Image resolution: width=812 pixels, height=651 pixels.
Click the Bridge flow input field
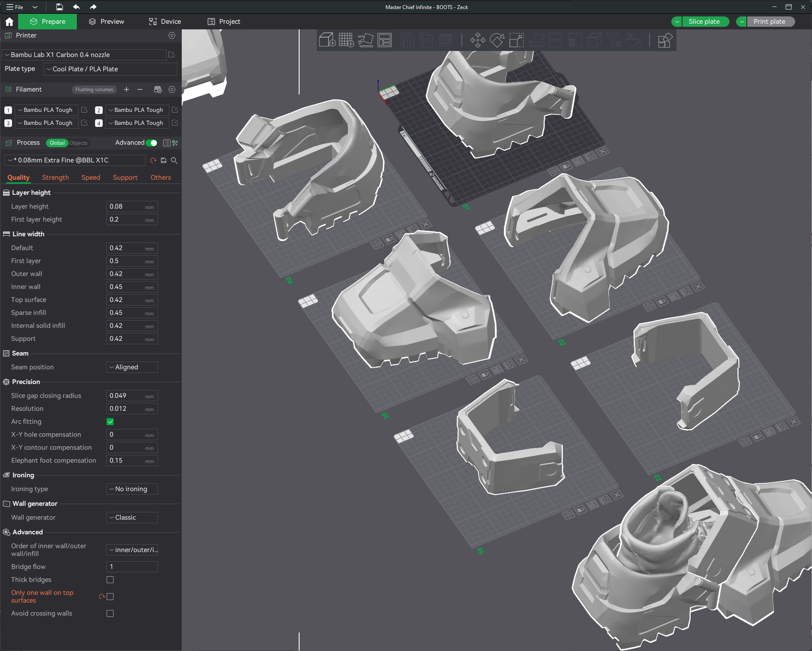[x=132, y=567]
